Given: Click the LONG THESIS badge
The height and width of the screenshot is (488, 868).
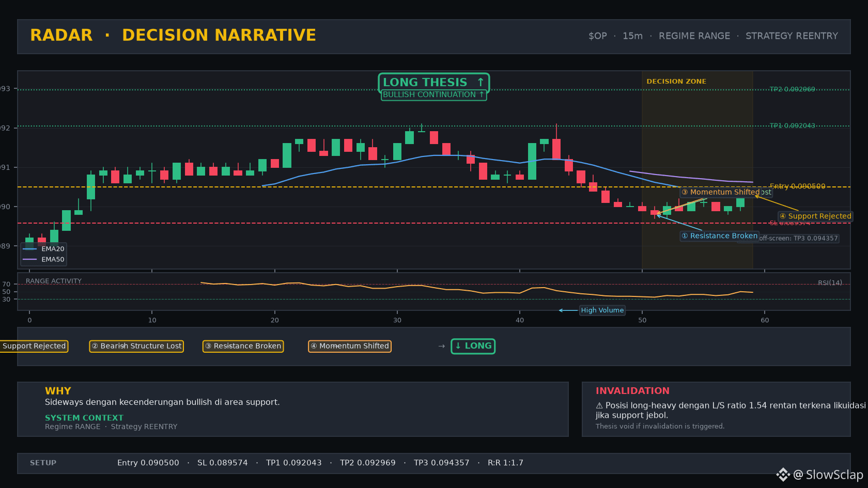Looking at the screenshot, I should 433,83.
